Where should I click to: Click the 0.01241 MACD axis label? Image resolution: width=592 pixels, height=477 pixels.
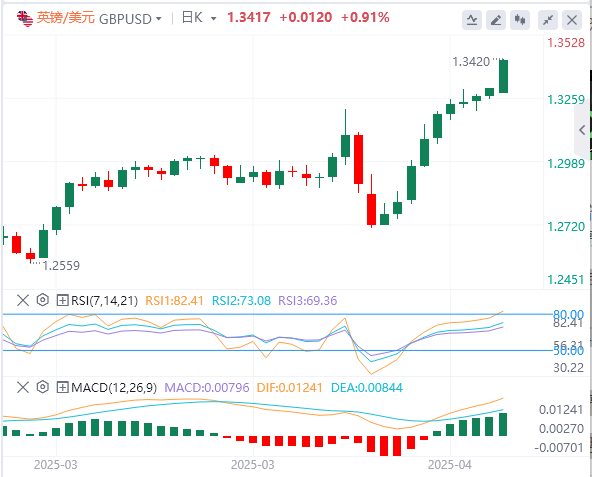(561, 410)
